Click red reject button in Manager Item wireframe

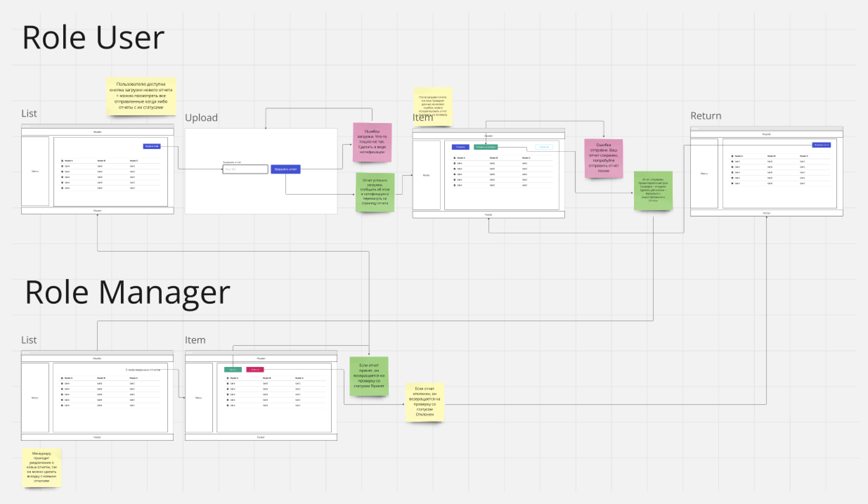255,369
